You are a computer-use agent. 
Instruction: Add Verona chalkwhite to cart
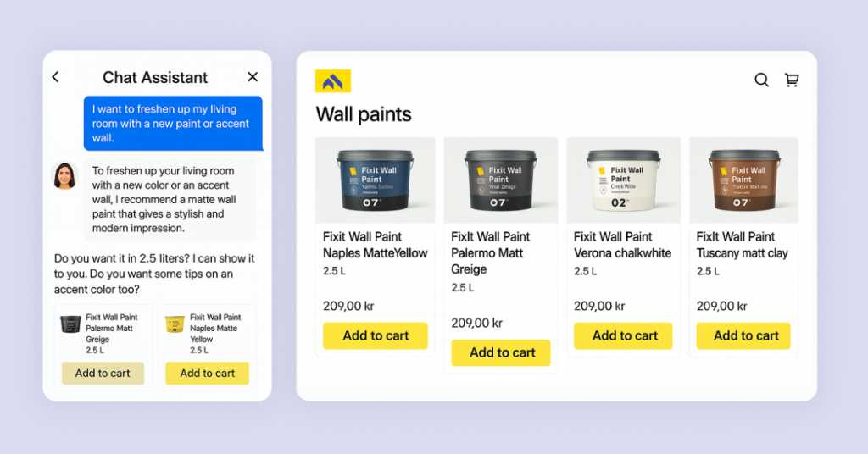coord(623,335)
